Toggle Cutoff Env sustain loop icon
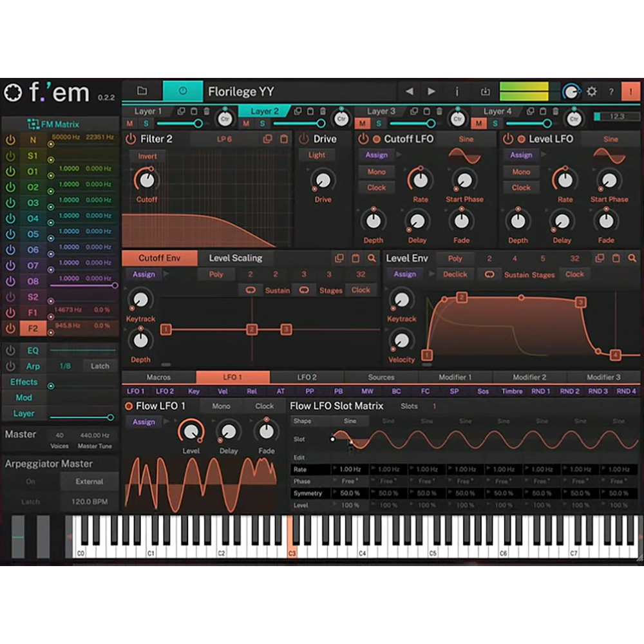Screen dimensions: 644x644 [x=250, y=290]
